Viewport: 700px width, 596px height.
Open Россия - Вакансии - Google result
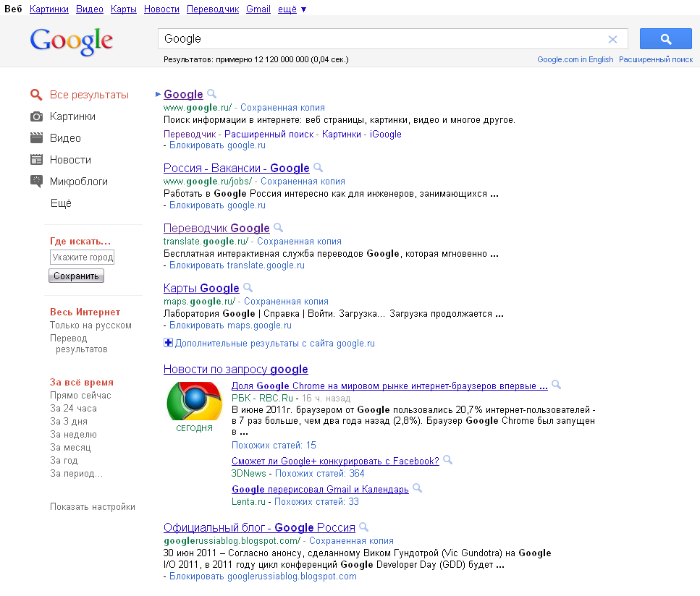point(236,168)
